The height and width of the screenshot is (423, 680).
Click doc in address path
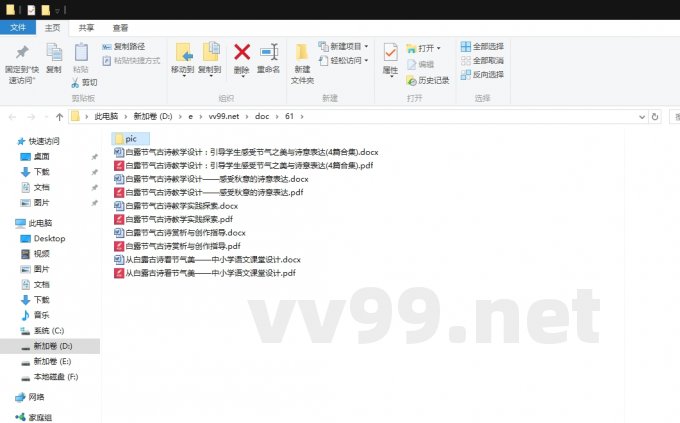point(262,116)
